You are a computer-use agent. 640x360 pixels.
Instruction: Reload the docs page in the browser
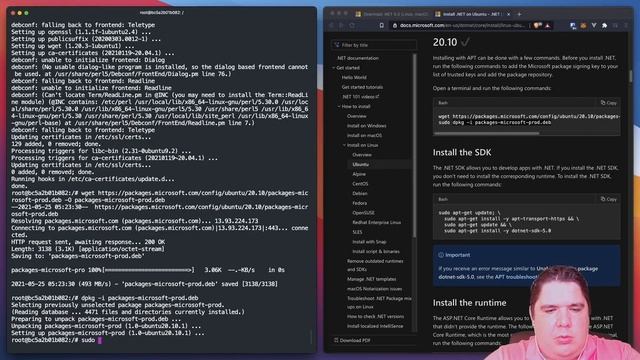(x=352, y=25)
